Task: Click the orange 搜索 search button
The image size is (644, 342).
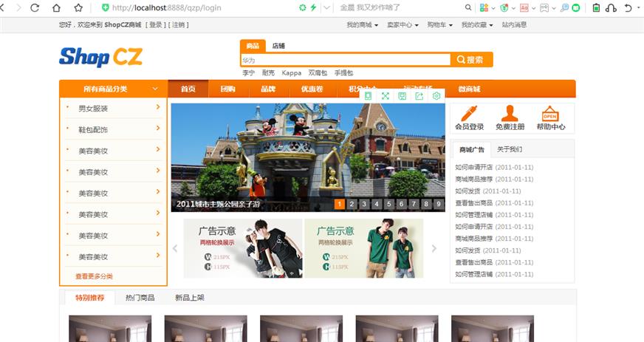Action: (471, 60)
